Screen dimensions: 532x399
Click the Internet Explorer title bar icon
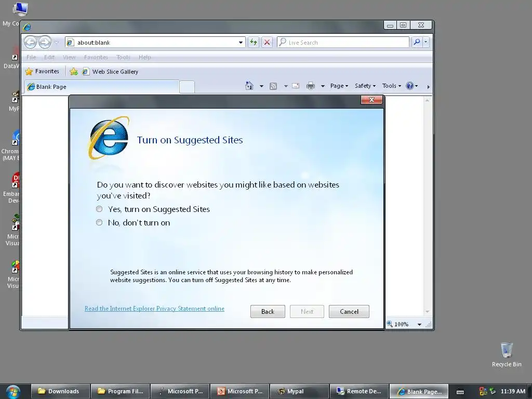[x=27, y=26]
